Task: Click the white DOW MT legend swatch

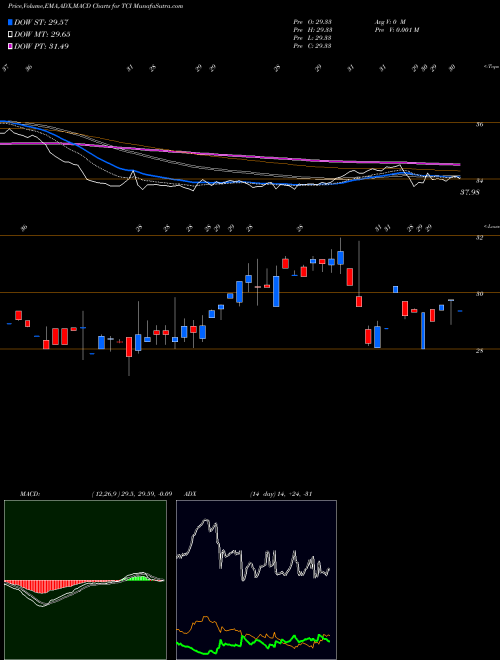Action: coord(11,35)
